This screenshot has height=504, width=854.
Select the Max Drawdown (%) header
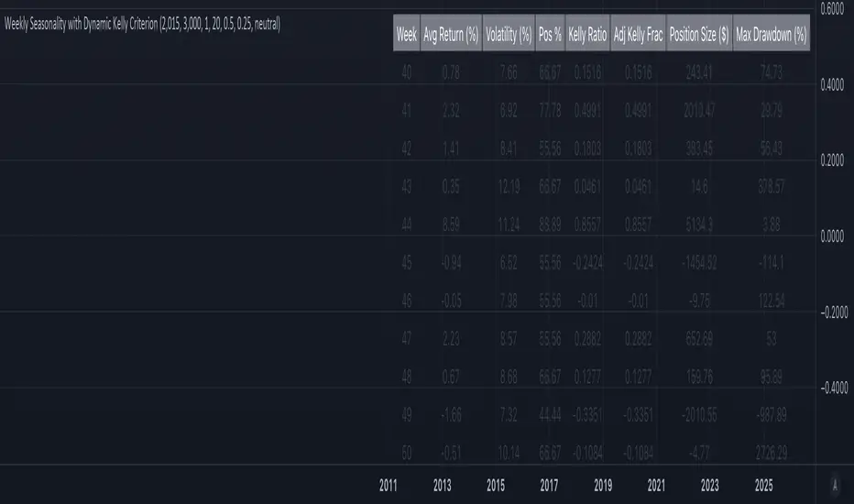[x=772, y=36]
